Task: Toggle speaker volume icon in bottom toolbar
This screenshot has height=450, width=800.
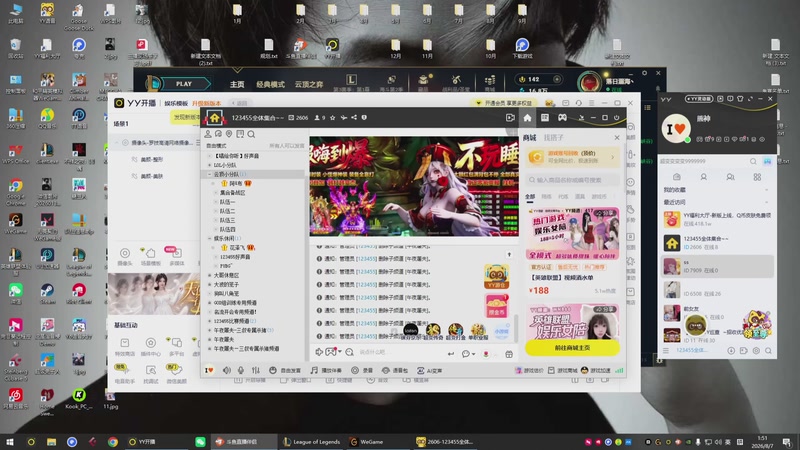Action: pyautogui.click(x=227, y=370)
